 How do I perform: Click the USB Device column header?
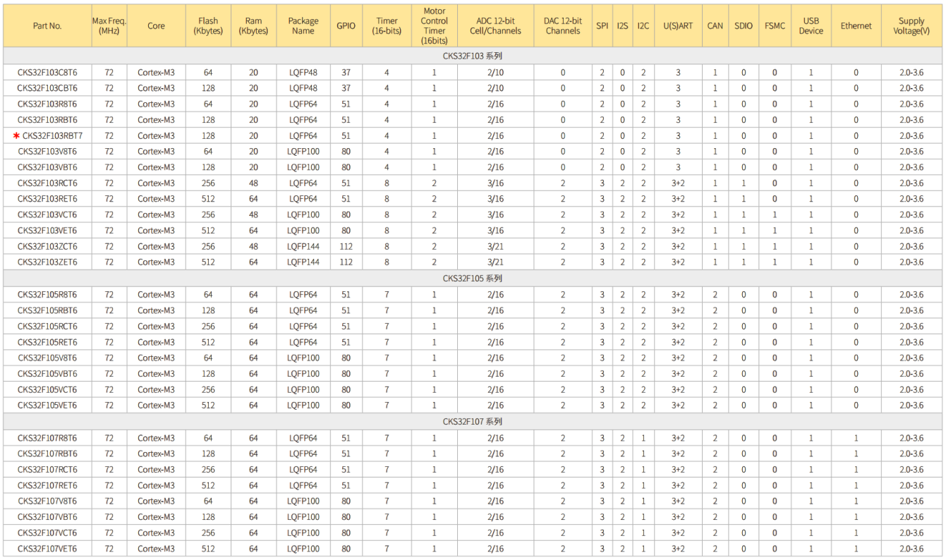tap(811, 26)
